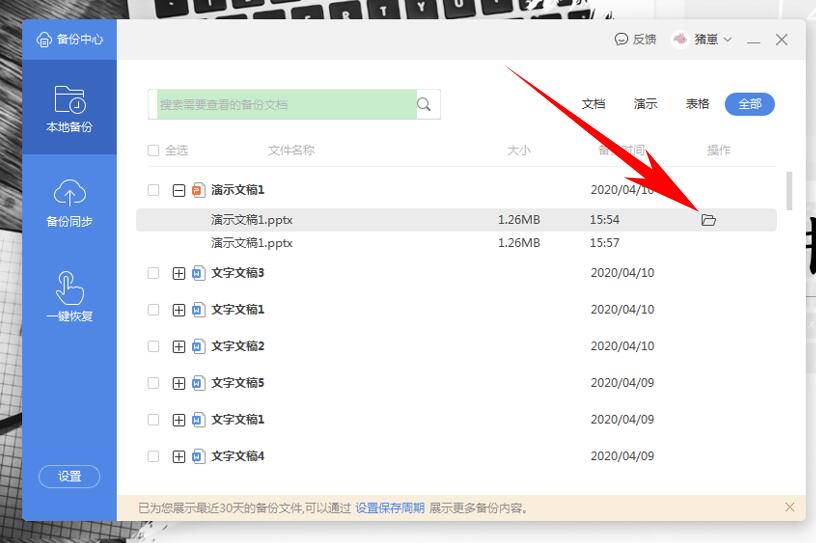Viewport: 816px width, 543px height.
Task: Select the 演示文稿1.pptx row at 15:57
Action: click(456, 243)
